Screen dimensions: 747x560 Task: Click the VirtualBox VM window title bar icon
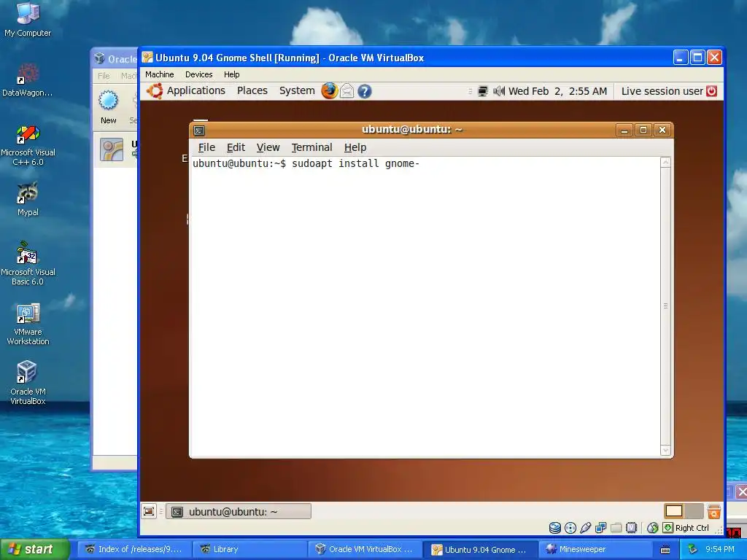(x=147, y=58)
